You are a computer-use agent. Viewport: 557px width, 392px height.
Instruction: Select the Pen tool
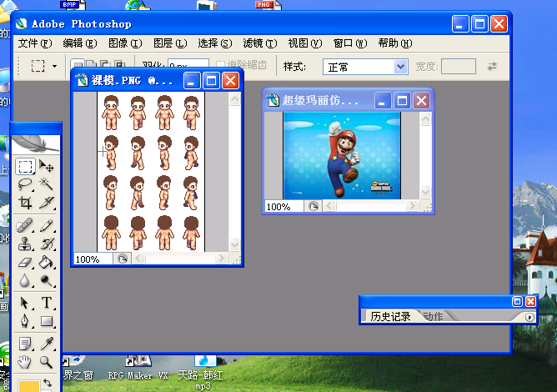(25, 321)
